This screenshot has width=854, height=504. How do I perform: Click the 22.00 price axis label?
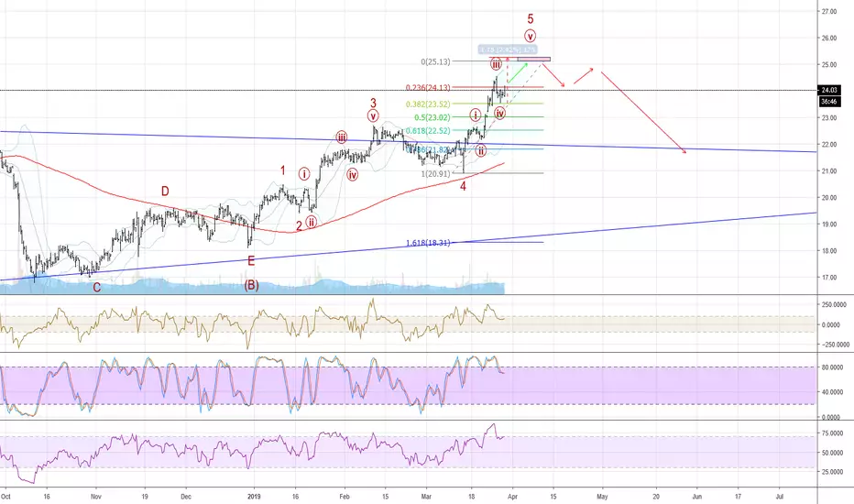829,145
